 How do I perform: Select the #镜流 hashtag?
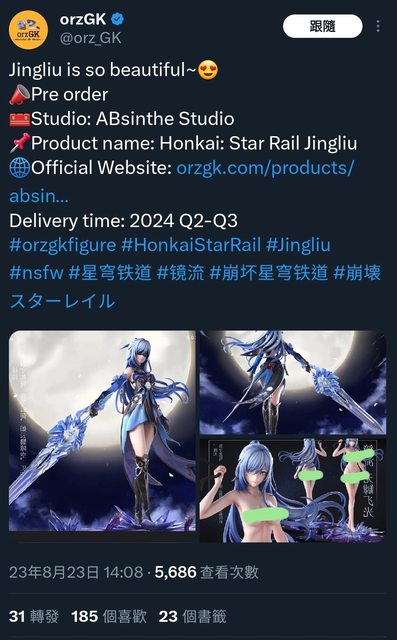(x=180, y=273)
